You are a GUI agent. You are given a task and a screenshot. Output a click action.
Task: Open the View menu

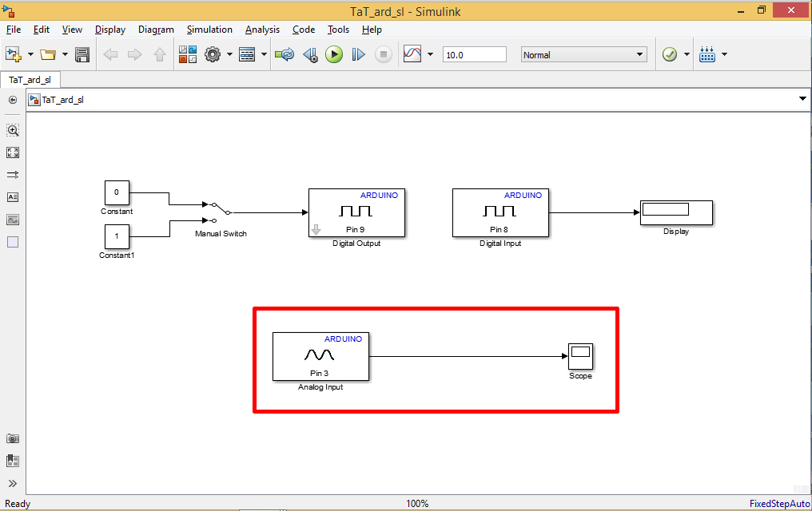tap(72, 30)
